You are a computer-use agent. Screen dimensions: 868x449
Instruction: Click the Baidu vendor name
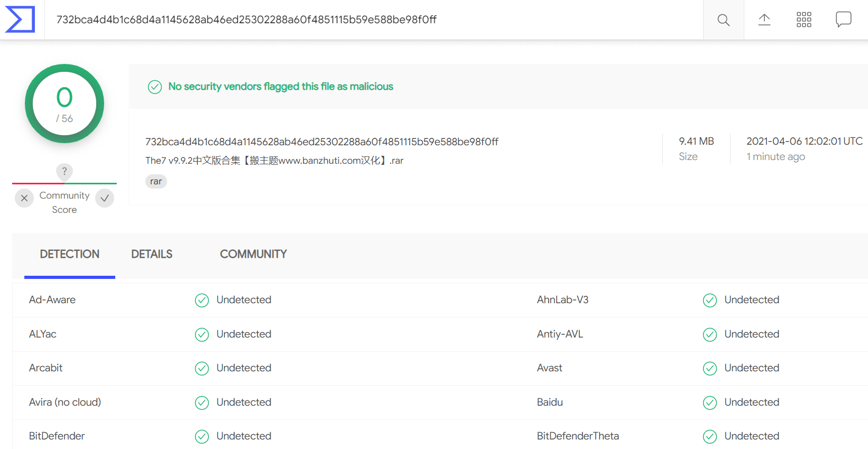550,402
